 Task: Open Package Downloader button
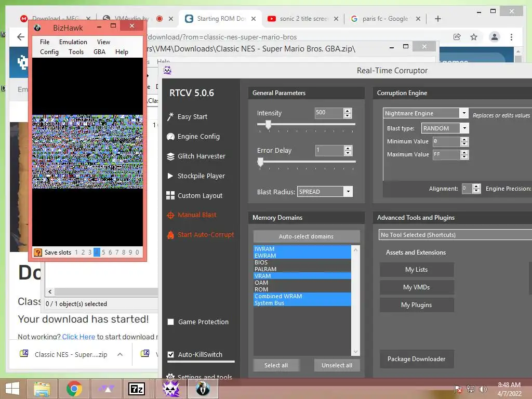416,359
